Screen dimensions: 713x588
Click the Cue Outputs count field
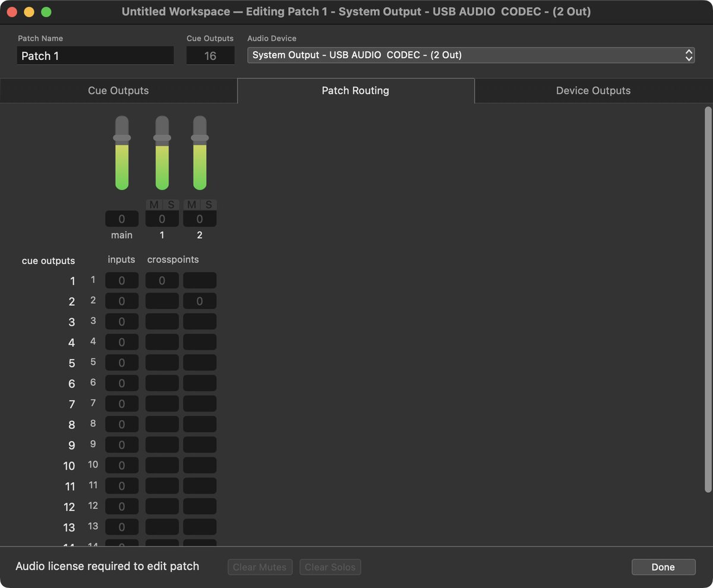[210, 56]
